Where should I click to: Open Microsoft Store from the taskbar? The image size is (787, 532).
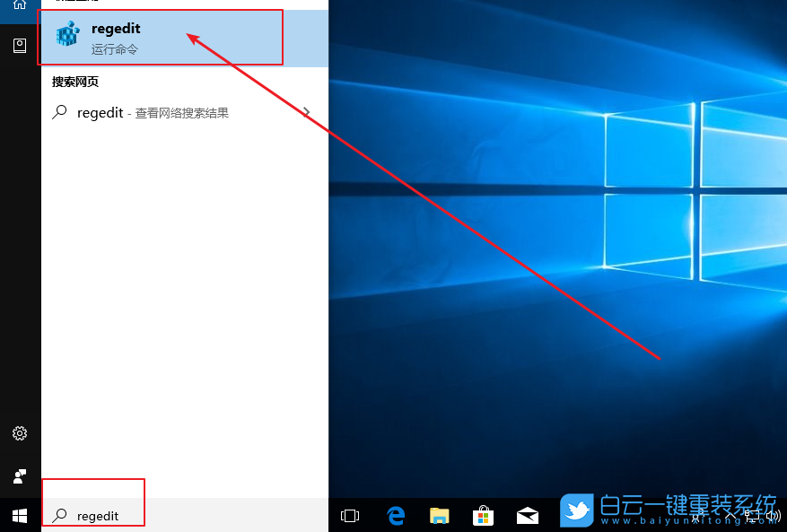[483, 516]
